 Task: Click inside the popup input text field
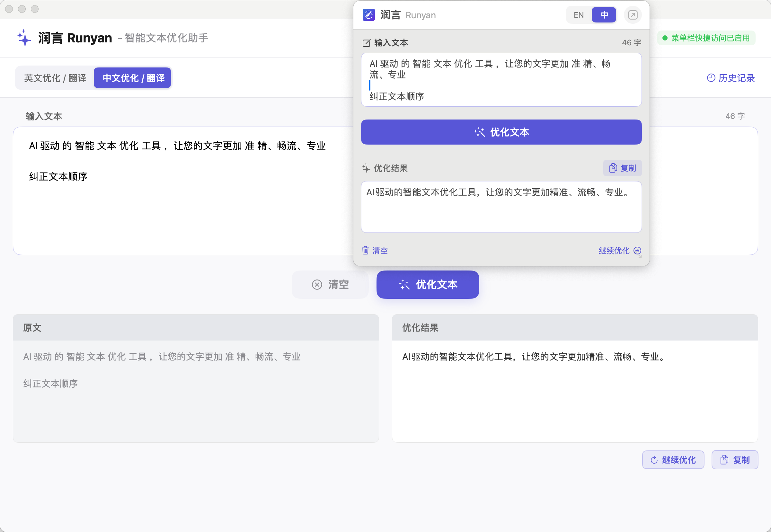tap(501, 80)
